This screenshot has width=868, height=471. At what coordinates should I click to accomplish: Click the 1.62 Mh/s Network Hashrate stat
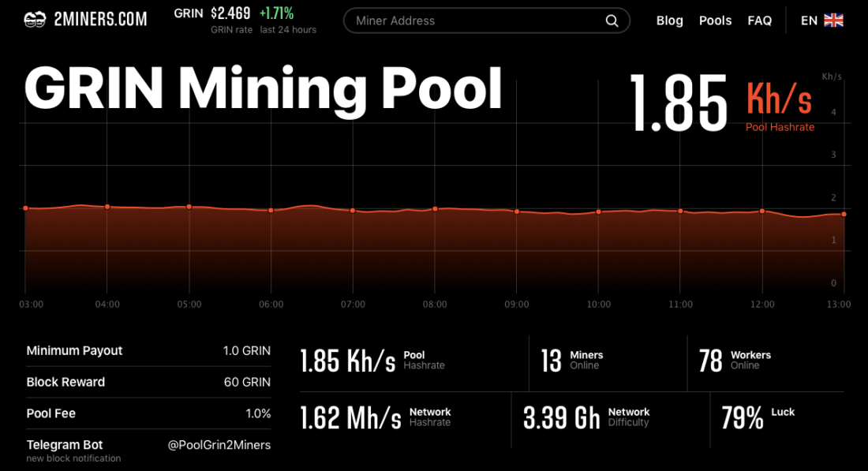point(376,417)
